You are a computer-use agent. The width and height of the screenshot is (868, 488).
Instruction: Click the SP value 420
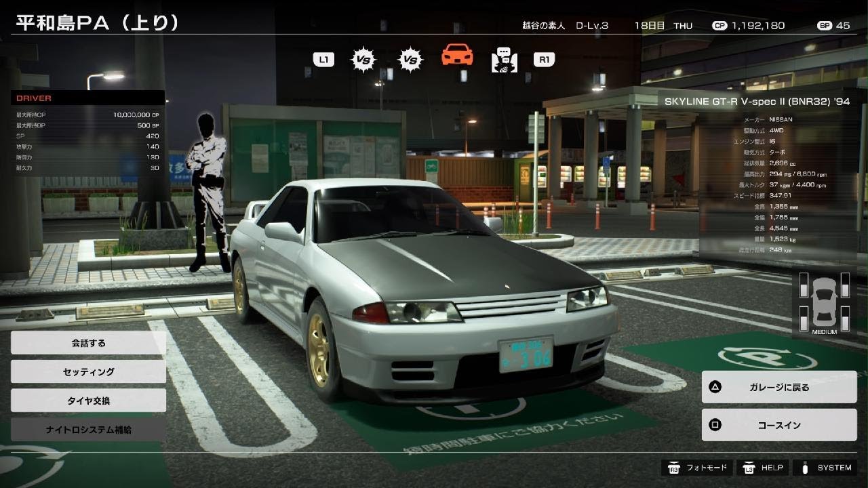coord(153,136)
